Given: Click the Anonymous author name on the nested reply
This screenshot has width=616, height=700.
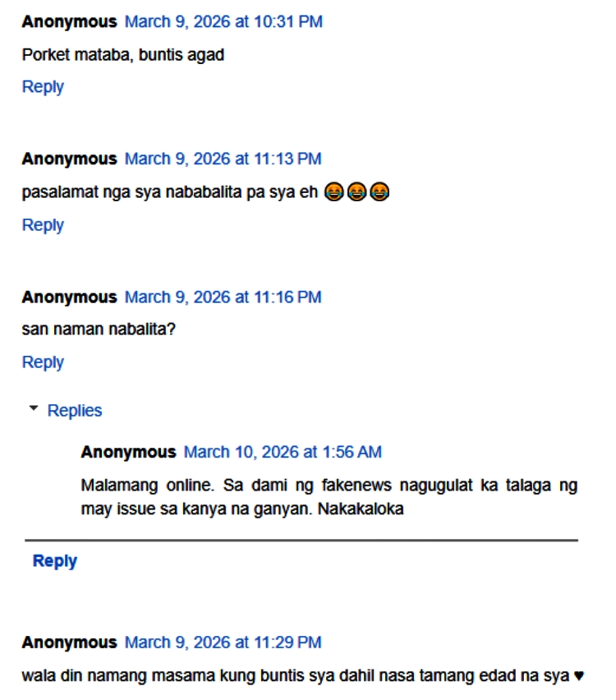Looking at the screenshot, I should pyautogui.click(x=128, y=452).
